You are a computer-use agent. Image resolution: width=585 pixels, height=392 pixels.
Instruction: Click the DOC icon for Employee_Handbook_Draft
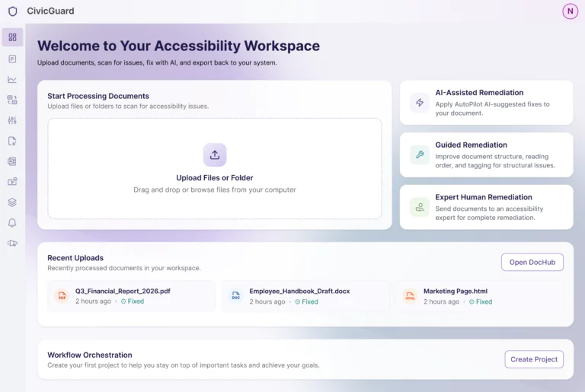pos(236,296)
